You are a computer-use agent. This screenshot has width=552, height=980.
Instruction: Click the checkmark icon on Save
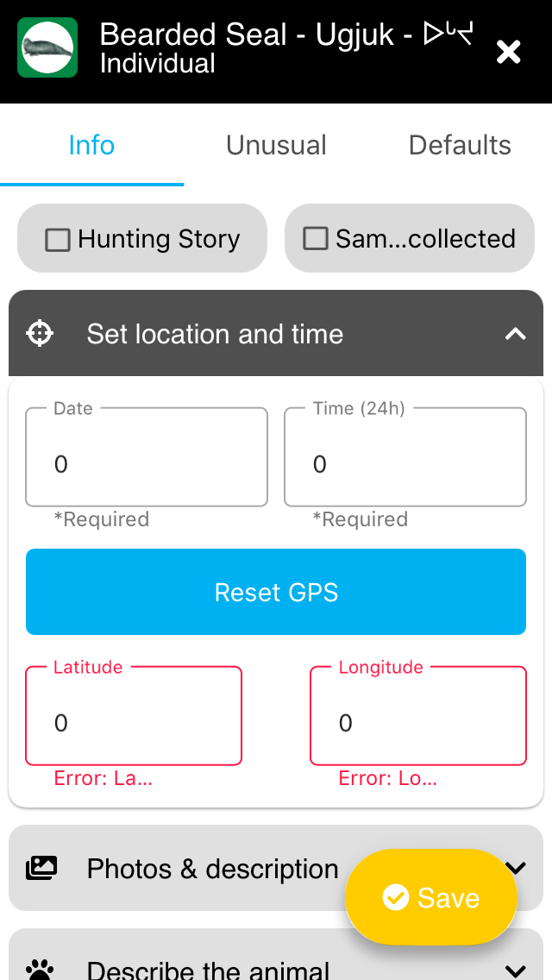pos(396,897)
